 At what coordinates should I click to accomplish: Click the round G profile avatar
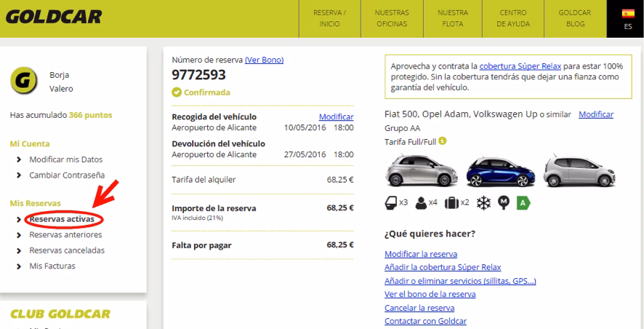[24, 81]
